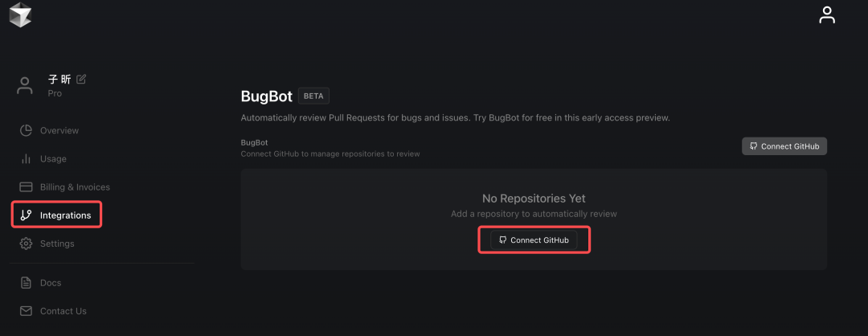Click the Cursor cube logo
The height and width of the screenshot is (336, 868).
[20, 15]
